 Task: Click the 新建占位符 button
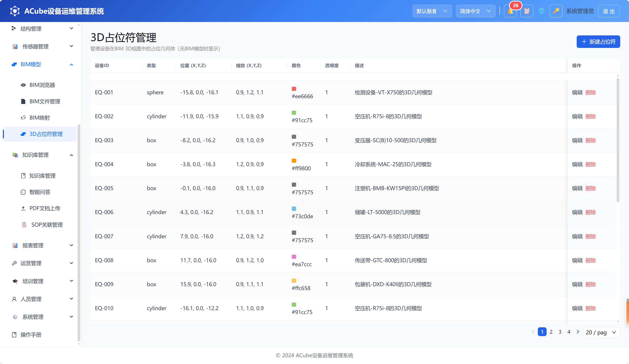(598, 42)
